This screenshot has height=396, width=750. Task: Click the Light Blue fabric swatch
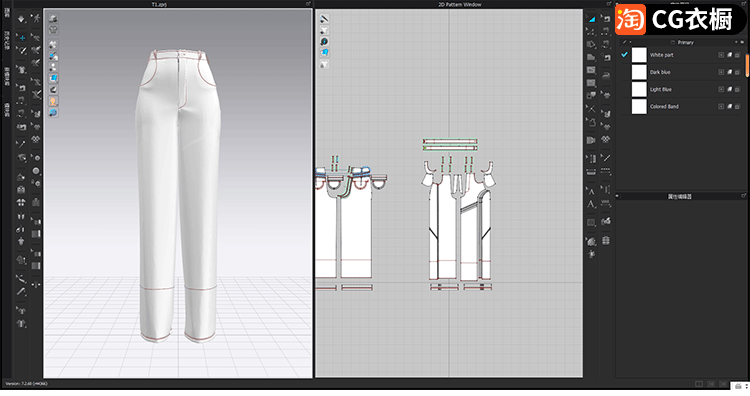pyautogui.click(x=639, y=89)
